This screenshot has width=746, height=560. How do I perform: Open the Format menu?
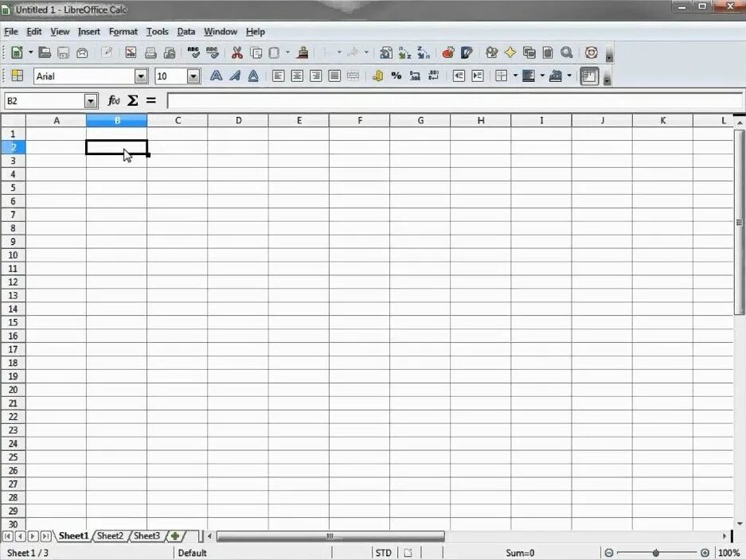[123, 32]
